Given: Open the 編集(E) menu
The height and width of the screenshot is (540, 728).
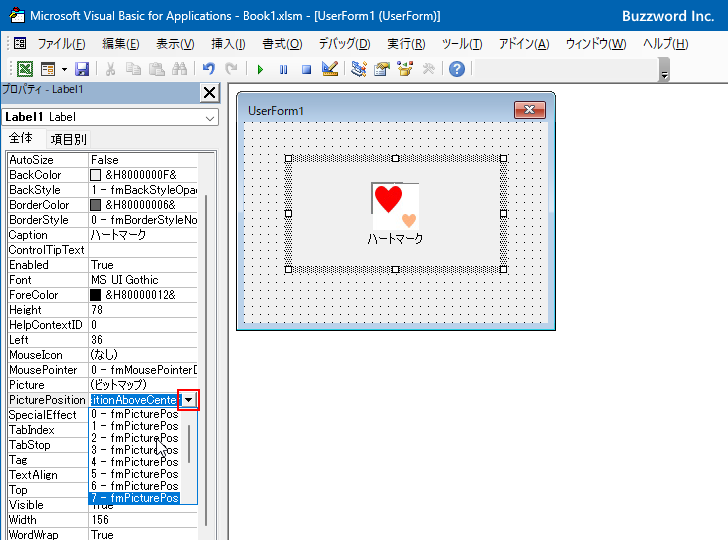Looking at the screenshot, I should [121, 44].
